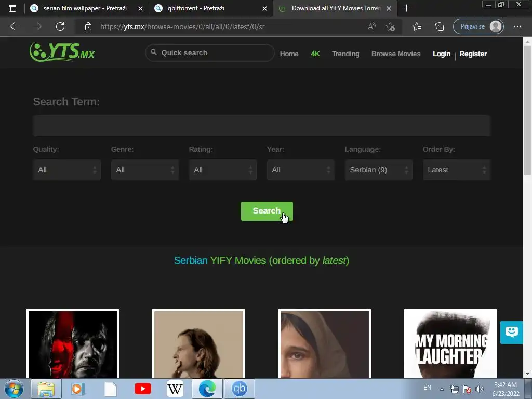Open Read Aloud icon in address bar
Viewport: 532px width, 399px height.
click(x=371, y=26)
